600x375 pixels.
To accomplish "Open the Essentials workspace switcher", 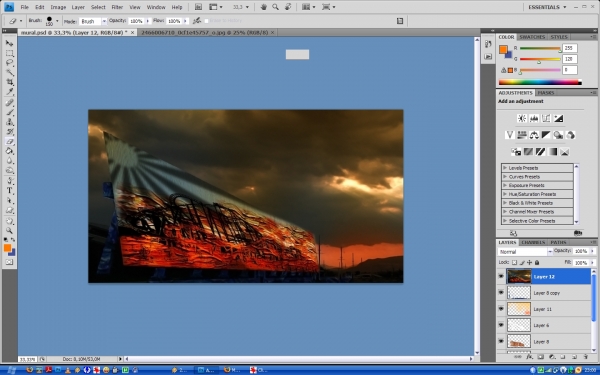I will coord(547,7).
